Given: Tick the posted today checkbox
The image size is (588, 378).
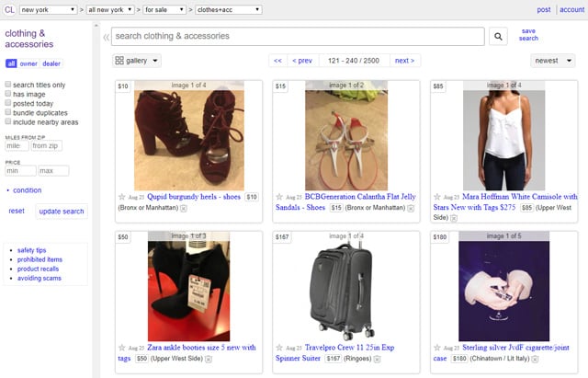Looking at the screenshot, I should 8,103.
